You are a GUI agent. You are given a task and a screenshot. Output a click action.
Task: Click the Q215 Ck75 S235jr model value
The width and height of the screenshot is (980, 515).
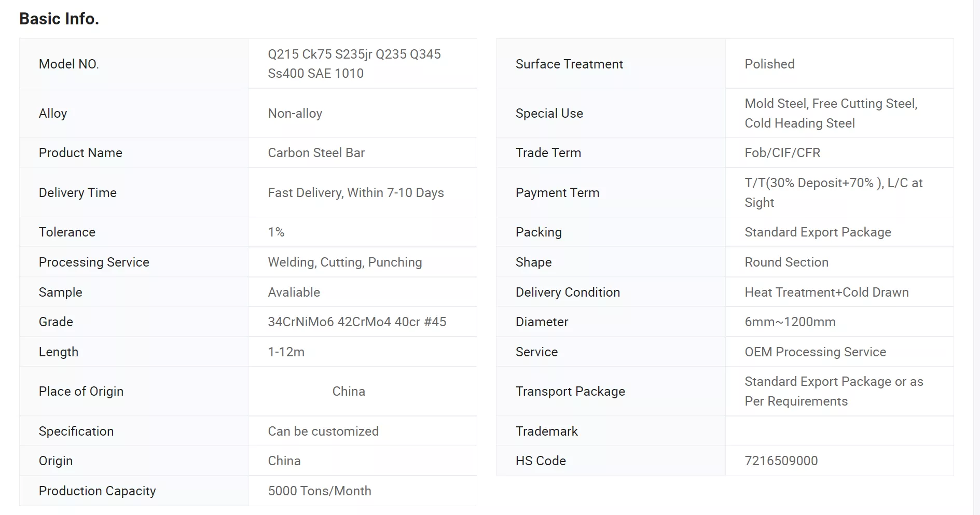pyautogui.click(x=354, y=64)
